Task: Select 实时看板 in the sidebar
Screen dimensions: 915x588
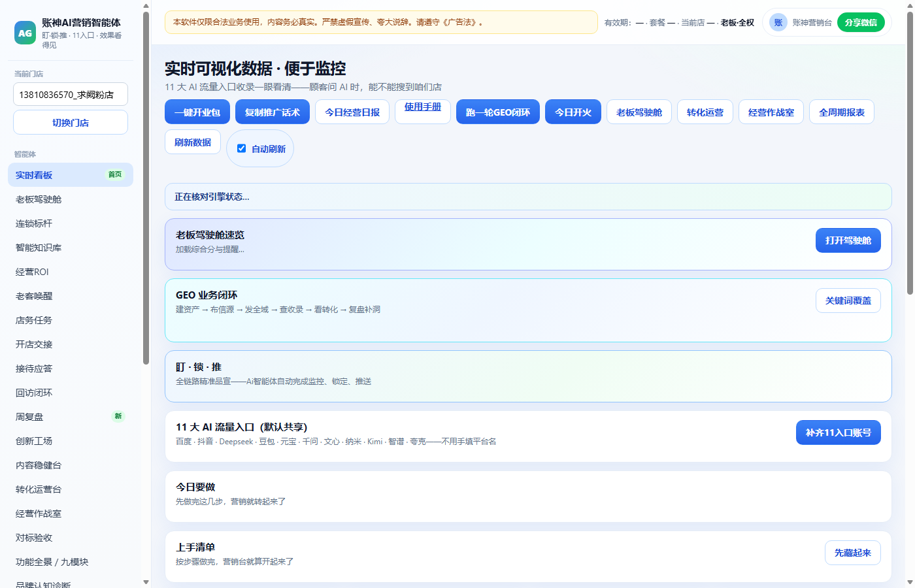Action: (x=71, y=174)
